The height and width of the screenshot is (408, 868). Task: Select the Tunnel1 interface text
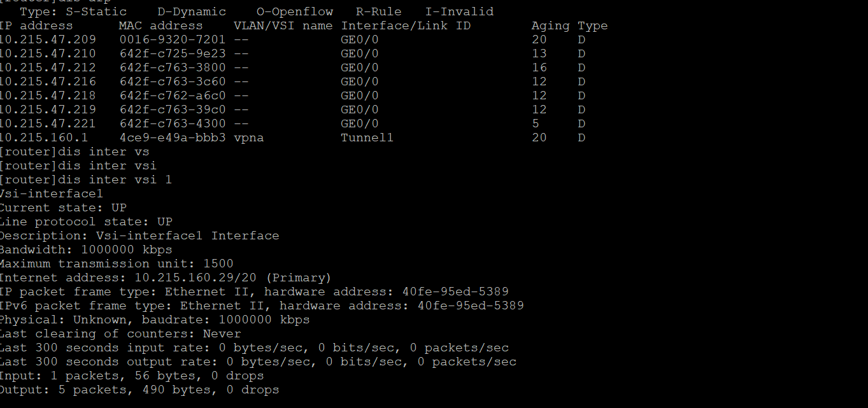367,137
